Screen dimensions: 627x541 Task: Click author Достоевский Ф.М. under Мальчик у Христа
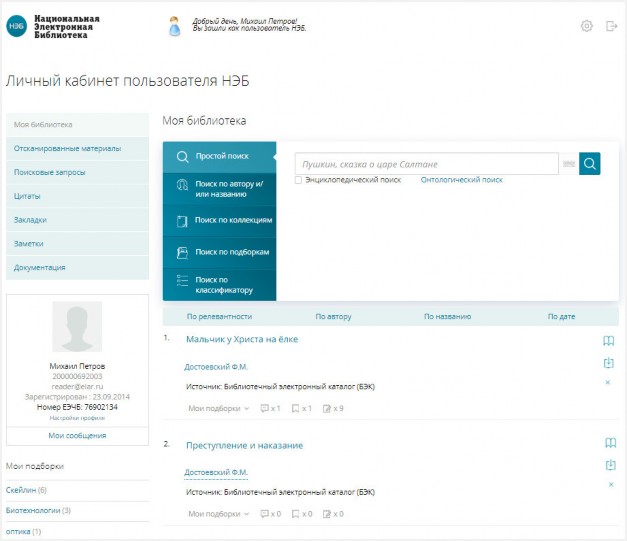216,367
